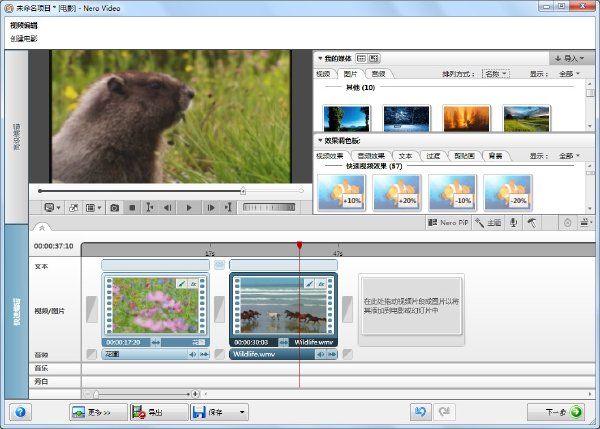Click the detach preview window icon
Viewport: 600px width, 429px height.
pyautogui.click(x=73, y=208)
